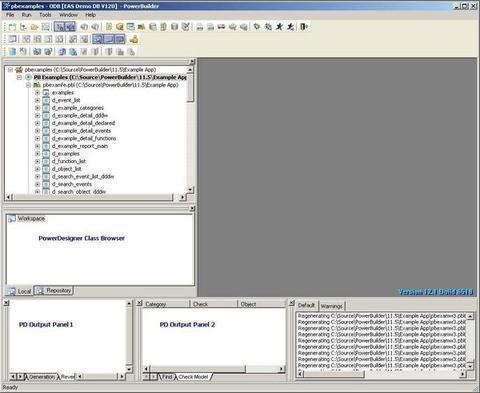Image resolution: width=480 pixels, height=393 pixels.
Task: Click the yellow user icon in second toolbar
Action: (134, 39)
